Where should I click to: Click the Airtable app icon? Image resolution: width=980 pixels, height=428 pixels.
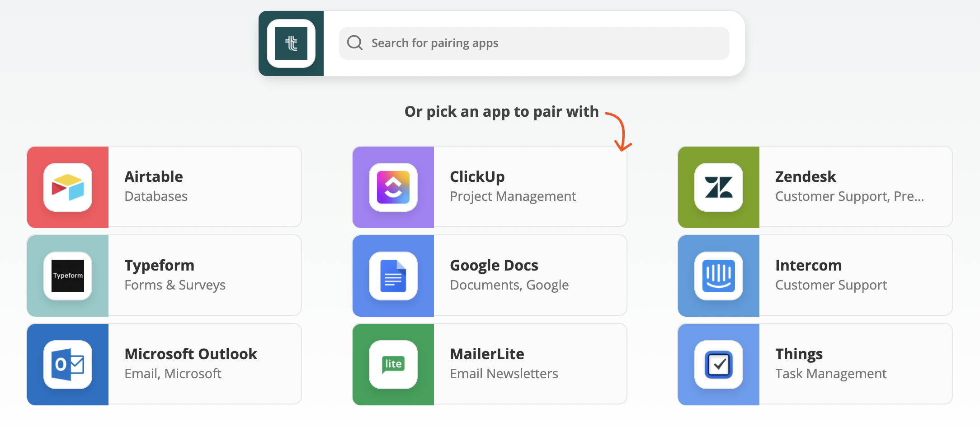coord(68,187)
